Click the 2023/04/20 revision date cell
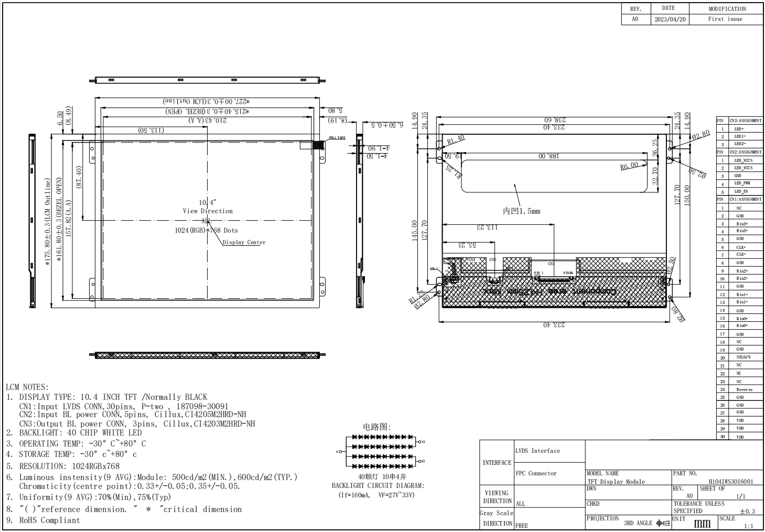This screenshot has height=532, width=765. tap(670, 19)
